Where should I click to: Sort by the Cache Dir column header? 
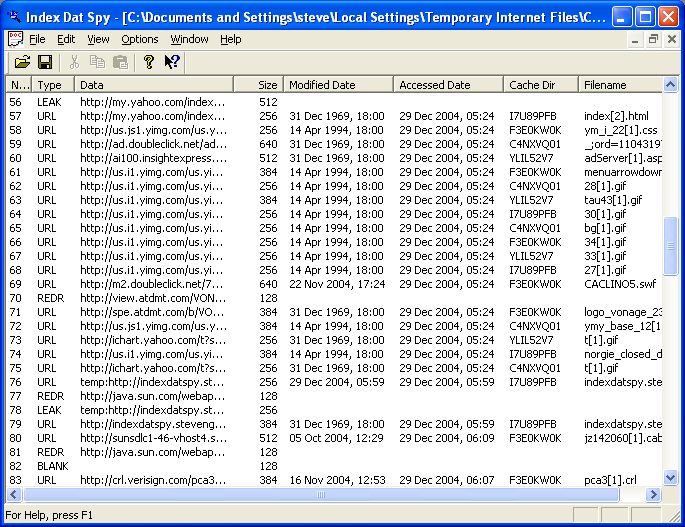click(541, 85)
